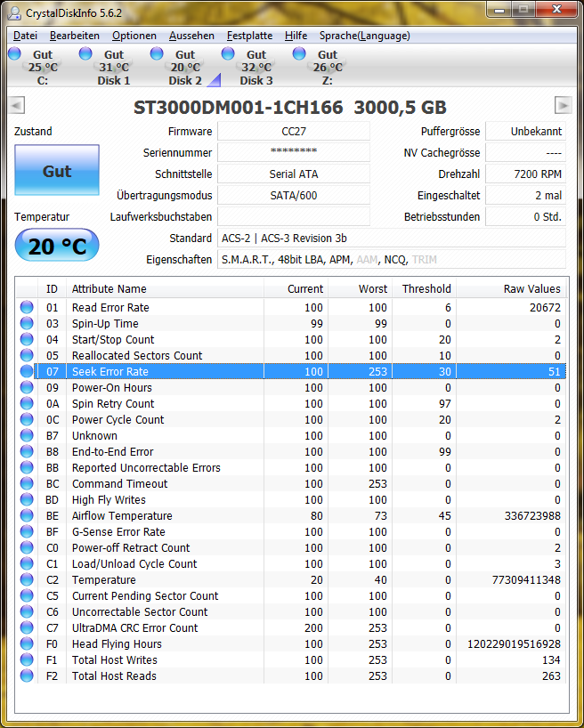This screenshot has height=728, width=584.
Task: Click raw value 20672
Action: (545, 307)
